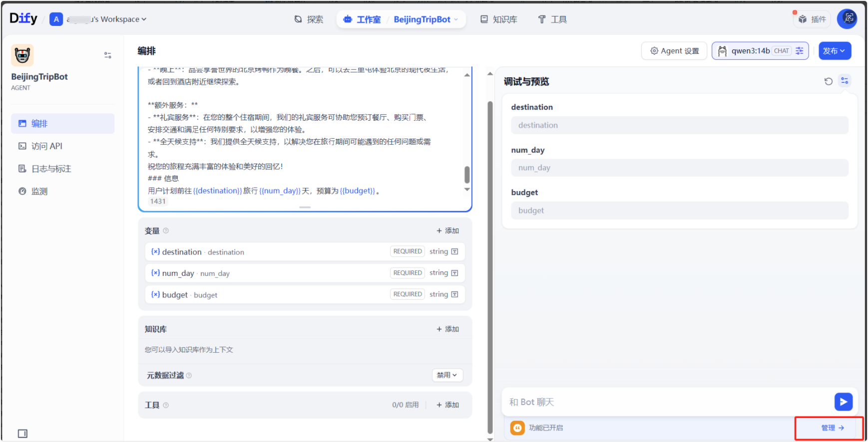Click the 和 Bot 聊天 chat input
Image resolution: width=868 pixels, height=442 pixels.
pos(669,402)
